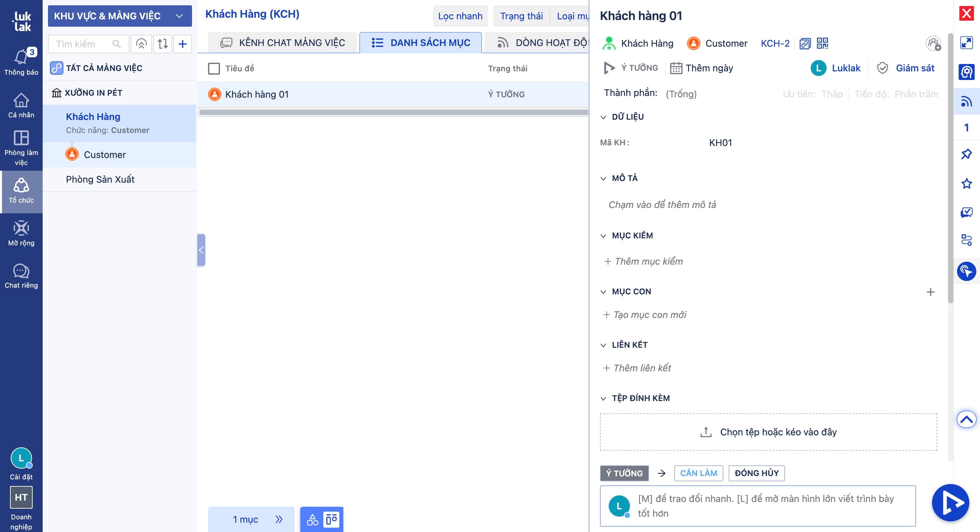Image resolution: width=980 pixels, height=532 pixels.
Task: Toggle the board view button at bottom
Action: [331, 519]
